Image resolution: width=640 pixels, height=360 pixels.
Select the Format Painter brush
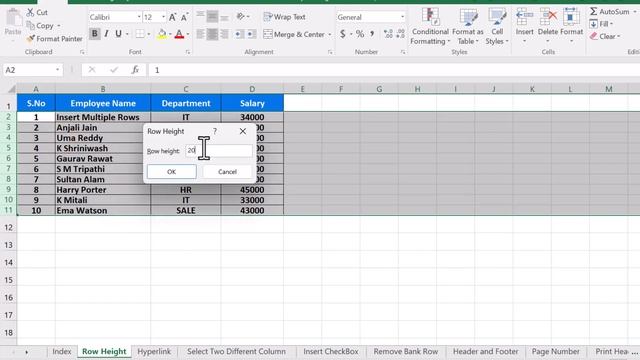click(x=31, y=39)
